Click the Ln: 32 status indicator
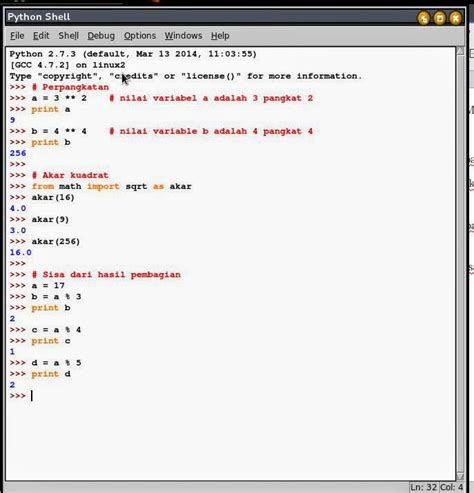The width and height of the screenshot is (474, 493). 423,487
